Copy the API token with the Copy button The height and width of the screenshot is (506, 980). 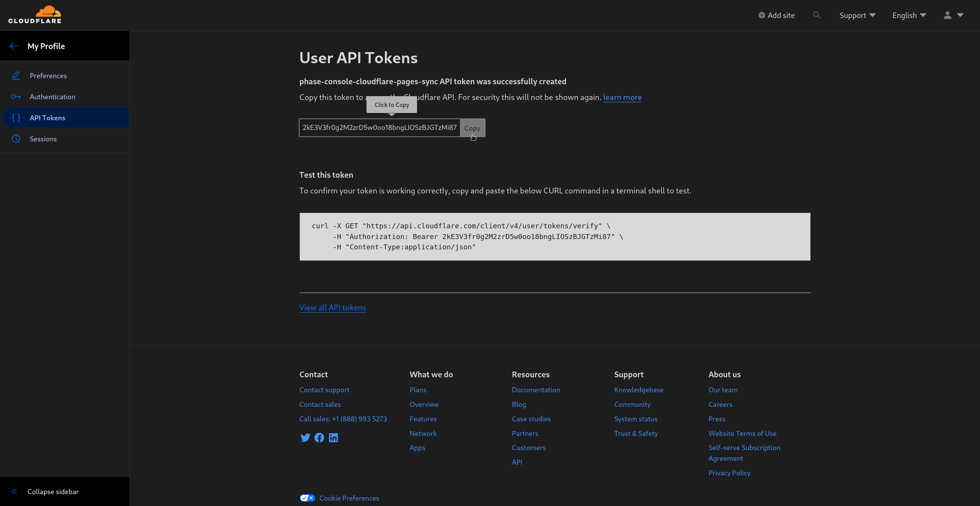pyautogui.click(x=472, y=128)
